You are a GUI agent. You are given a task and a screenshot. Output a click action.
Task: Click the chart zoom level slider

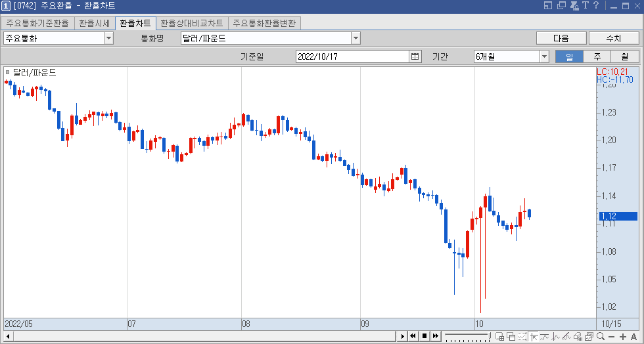468,337
